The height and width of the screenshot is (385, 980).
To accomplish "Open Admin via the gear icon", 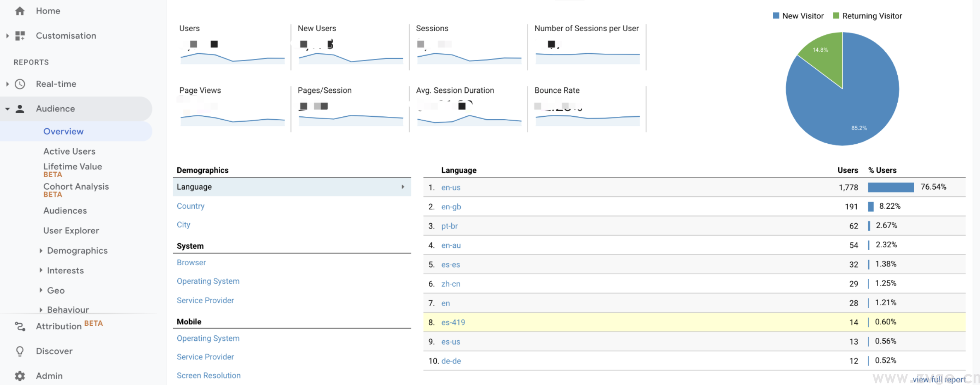I will coord(20,376).
